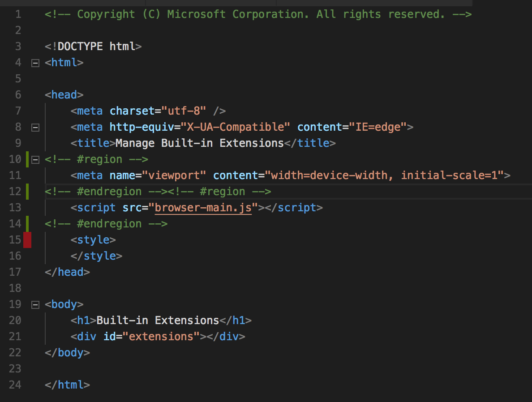This screenshot has width=532, height=402.
Task: Click the closing </head> tag
Action: click(67, 272)
